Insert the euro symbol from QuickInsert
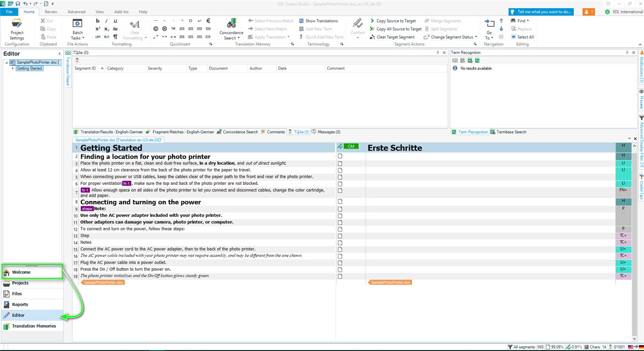Screen dimensions: 644x351 tap(208, 21)
